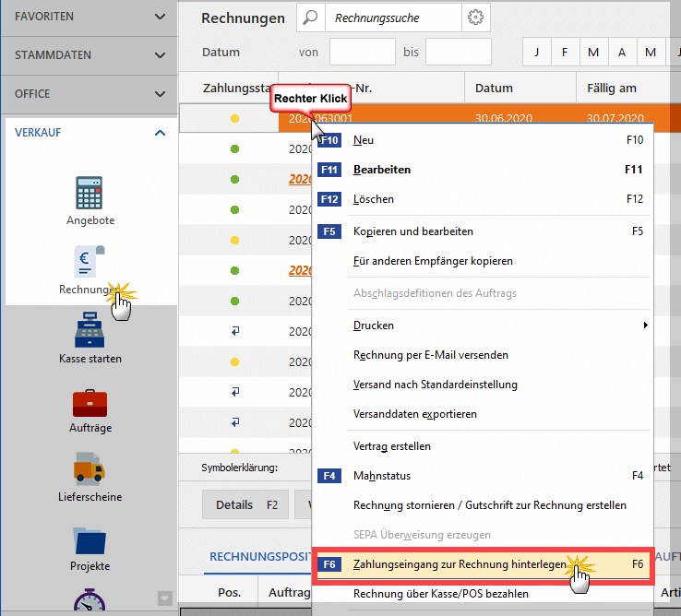Collapse the VERKAUF section
This screenshot has width=681, height=616.
[90, 133]
